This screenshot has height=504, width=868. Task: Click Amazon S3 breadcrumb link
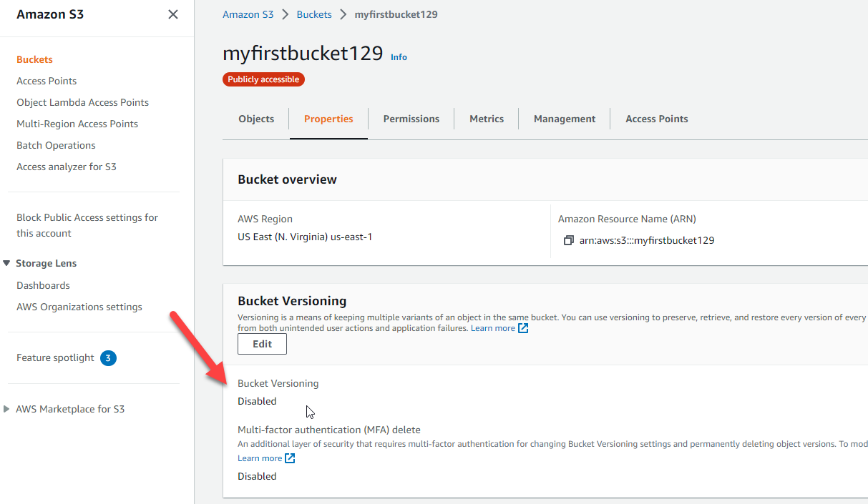[x=248, y=14]
